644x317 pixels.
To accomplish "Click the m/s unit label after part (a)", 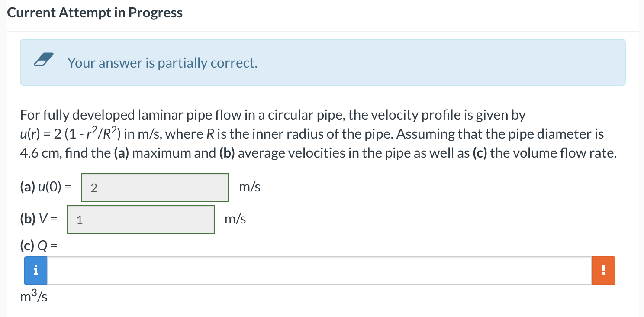I will [249, 187].
